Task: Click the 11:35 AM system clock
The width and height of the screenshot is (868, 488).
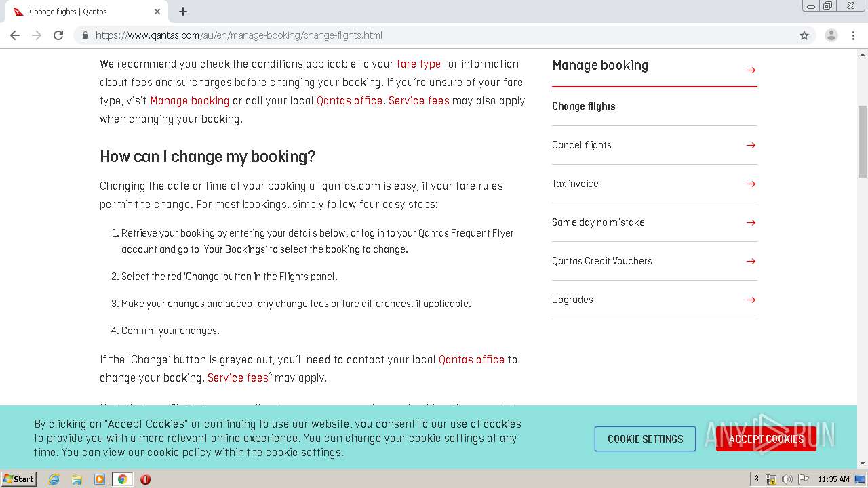Action: pos(833,479)
